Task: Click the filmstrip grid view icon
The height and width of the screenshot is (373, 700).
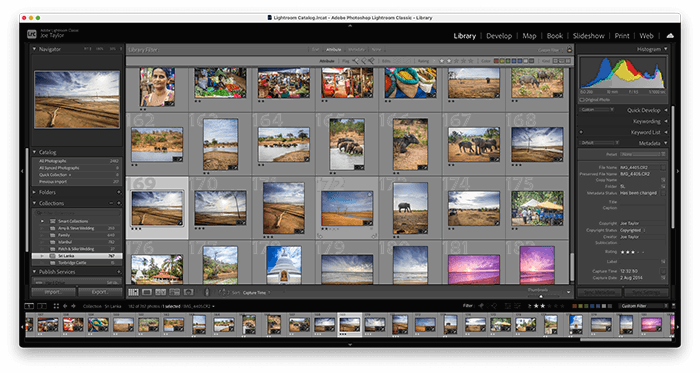Action: click(x=56, y=306)
